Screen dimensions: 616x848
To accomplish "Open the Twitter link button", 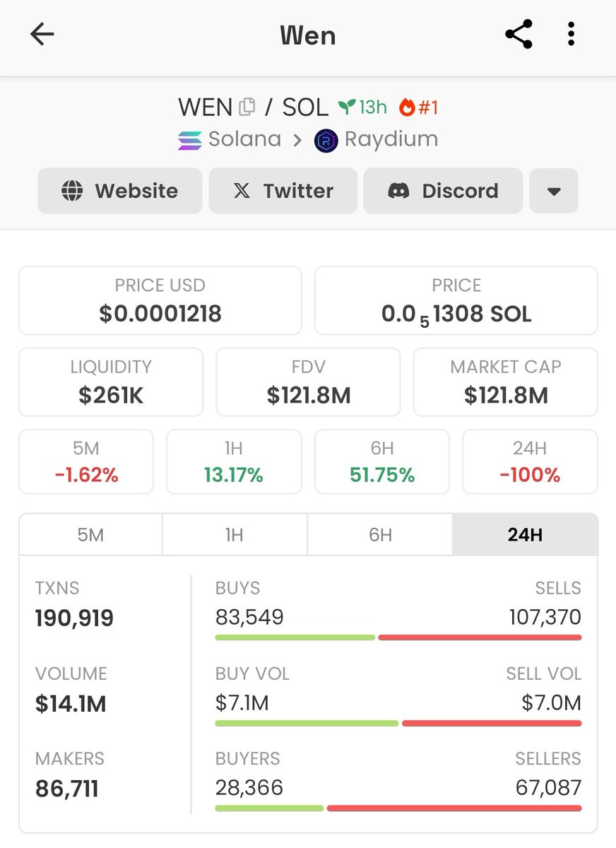I will click(x=283, y=191).
